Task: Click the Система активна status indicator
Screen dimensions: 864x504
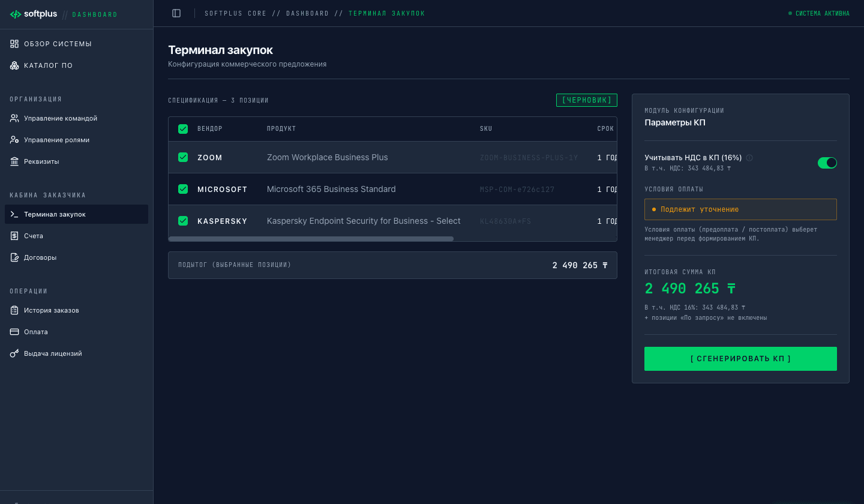Action: point(819,13)
